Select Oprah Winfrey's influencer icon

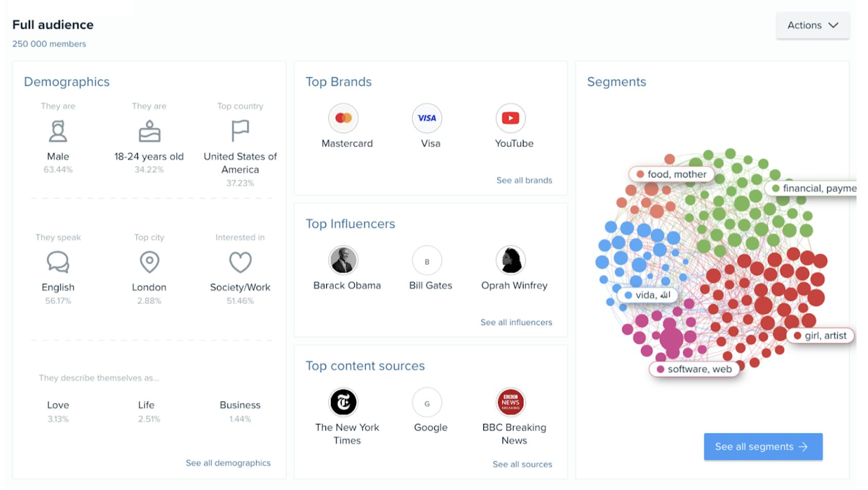[510, 260]
